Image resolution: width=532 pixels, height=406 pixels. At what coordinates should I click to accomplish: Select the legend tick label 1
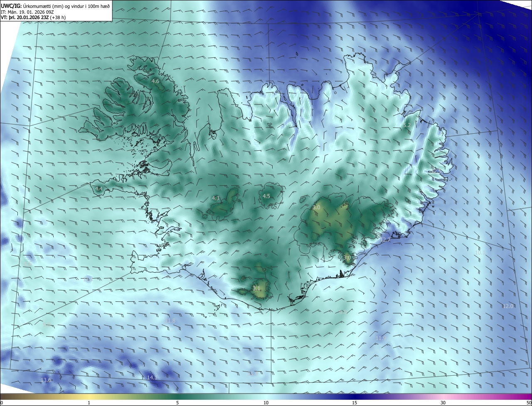tap(89, 403)
